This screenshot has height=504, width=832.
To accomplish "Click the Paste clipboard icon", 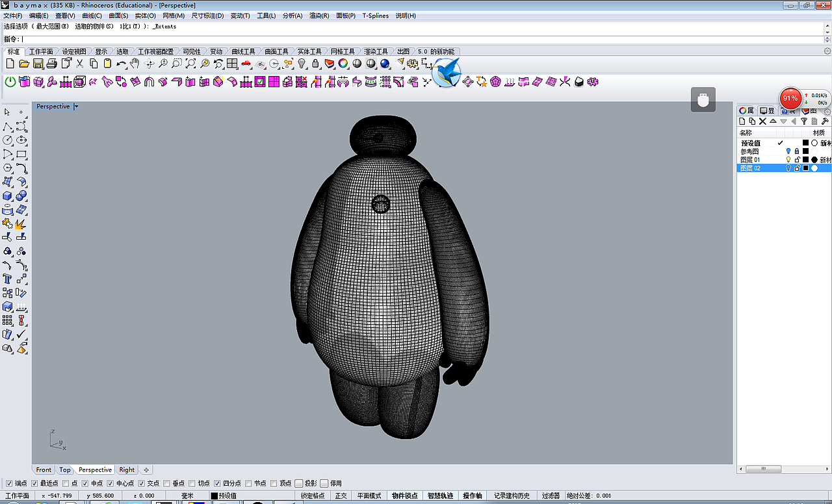I will pos(107,64).
